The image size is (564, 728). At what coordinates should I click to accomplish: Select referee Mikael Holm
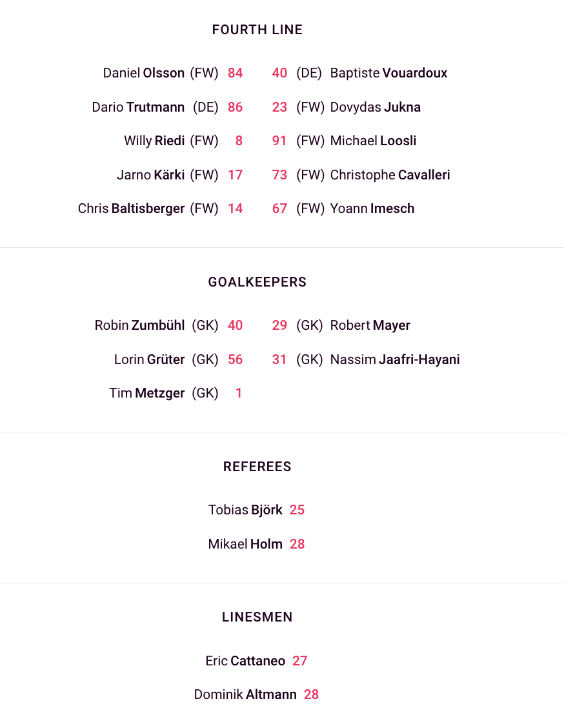(245, 544)
